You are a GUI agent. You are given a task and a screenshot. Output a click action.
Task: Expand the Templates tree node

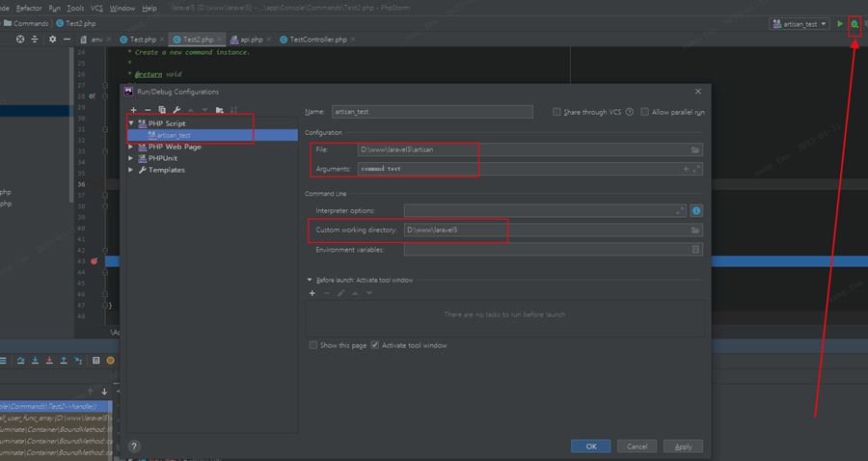131,170
